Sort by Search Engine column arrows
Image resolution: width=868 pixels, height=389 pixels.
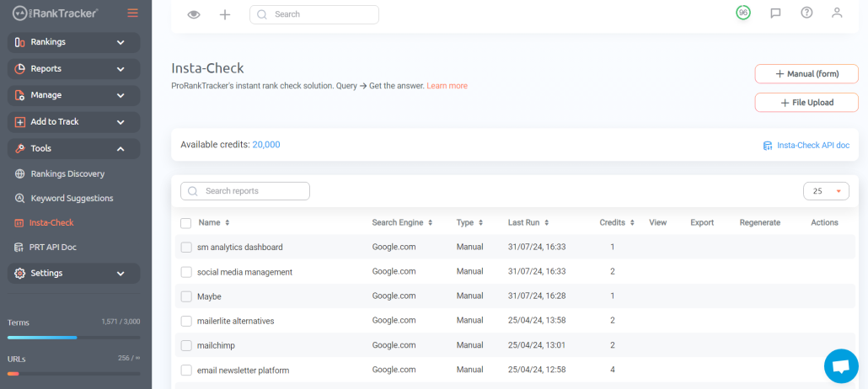click(430, 222)
